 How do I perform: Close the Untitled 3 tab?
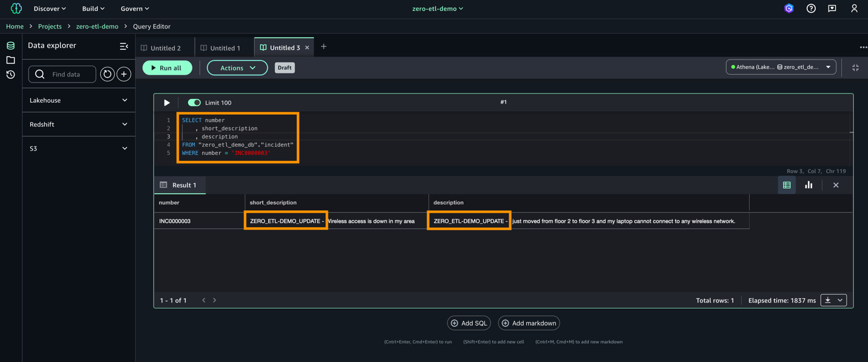[x=307, y=47]
